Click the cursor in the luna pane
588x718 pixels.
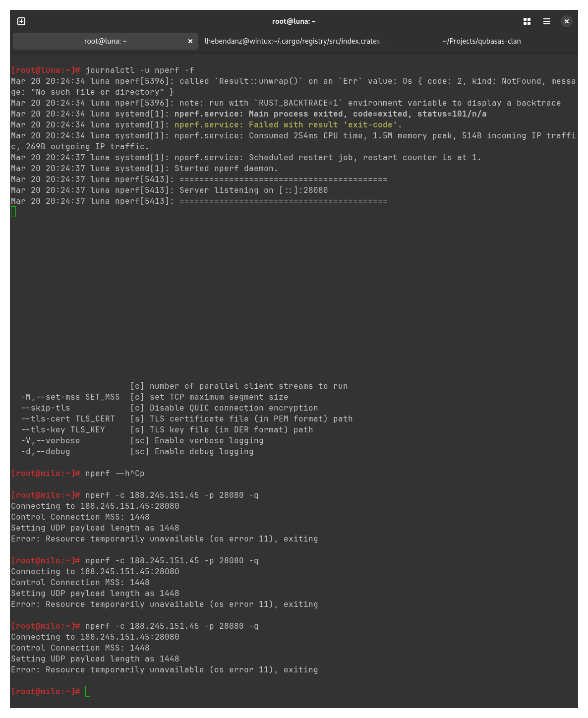coord(13,212)
